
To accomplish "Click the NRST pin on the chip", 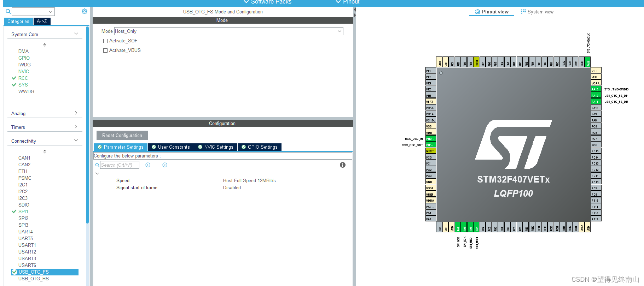I will (430, 151).
